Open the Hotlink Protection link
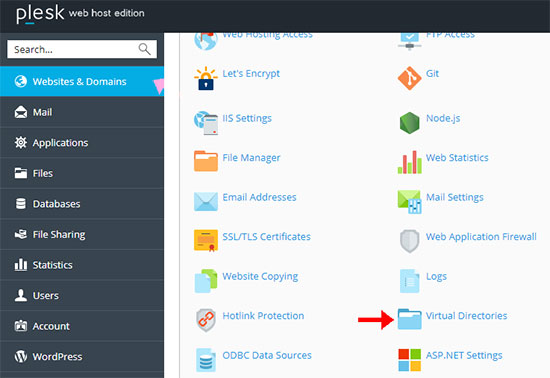Screen dimensions: 550x378 (x=263, y=316)
